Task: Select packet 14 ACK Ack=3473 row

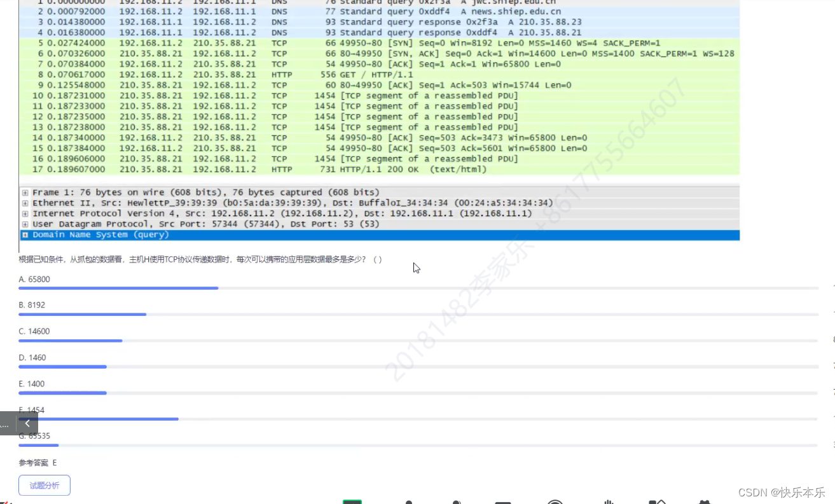Action: tap(379, 138)
